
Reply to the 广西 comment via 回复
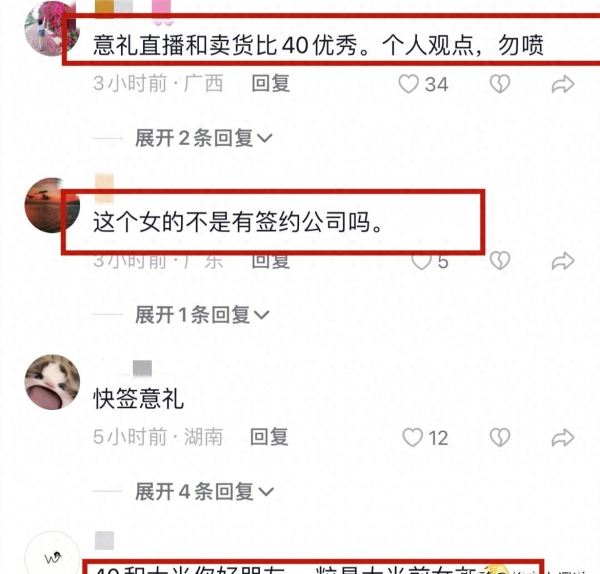click(x=271, y=83)
